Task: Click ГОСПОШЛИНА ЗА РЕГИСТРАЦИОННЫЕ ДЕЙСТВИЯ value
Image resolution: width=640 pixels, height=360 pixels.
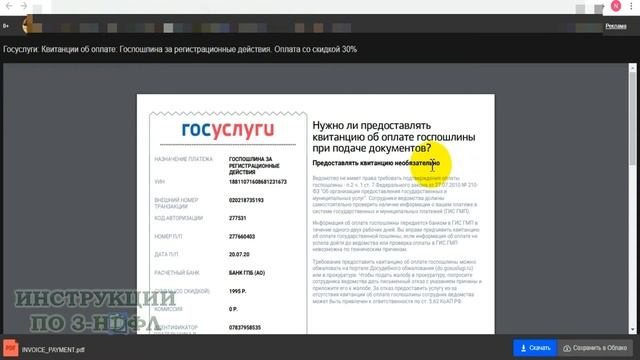Action: coord(254,166)
